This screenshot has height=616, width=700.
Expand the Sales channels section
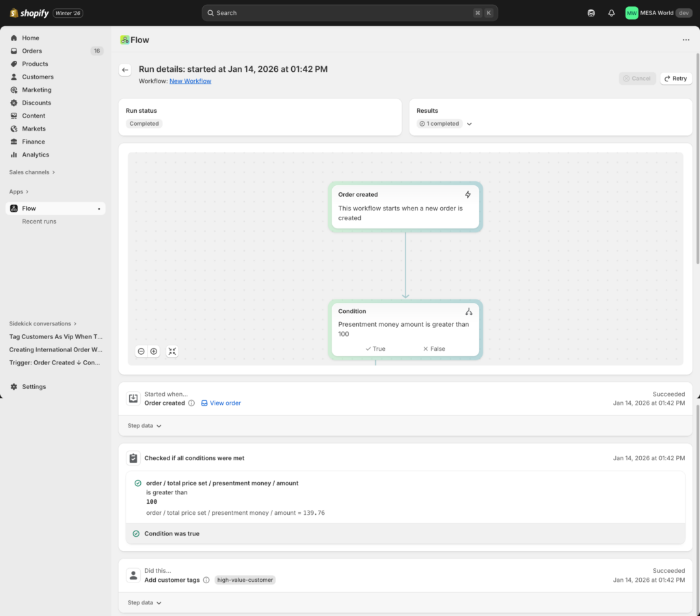click(x=31, y=172)
